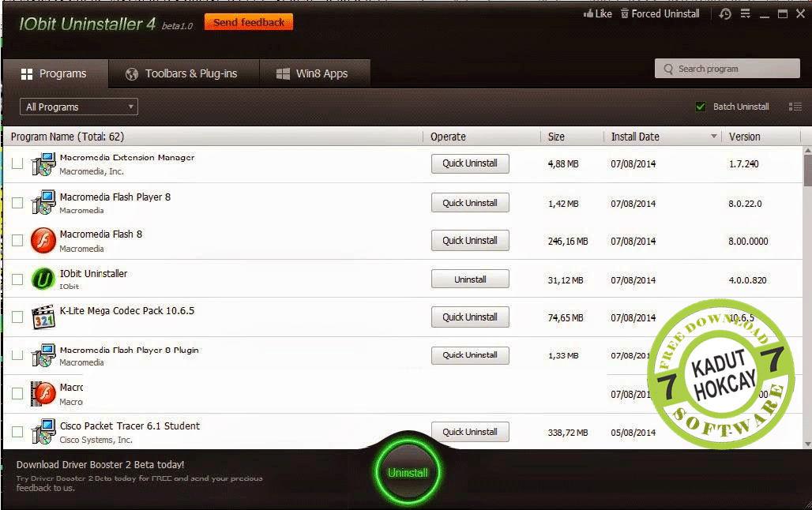Select K-Lite Mega Codec Pack 10.6.5 text

point(127,311)
